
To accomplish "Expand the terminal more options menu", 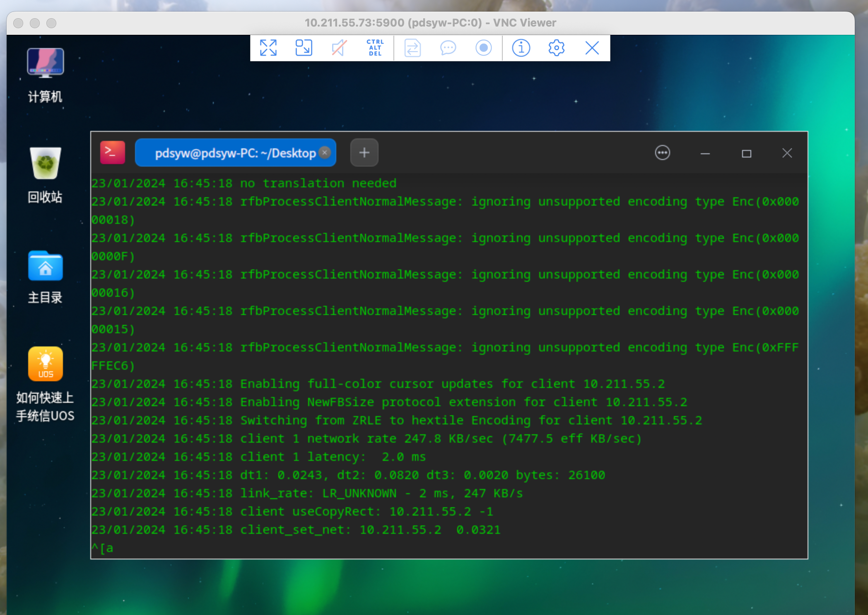I will [x=662, y=153].
